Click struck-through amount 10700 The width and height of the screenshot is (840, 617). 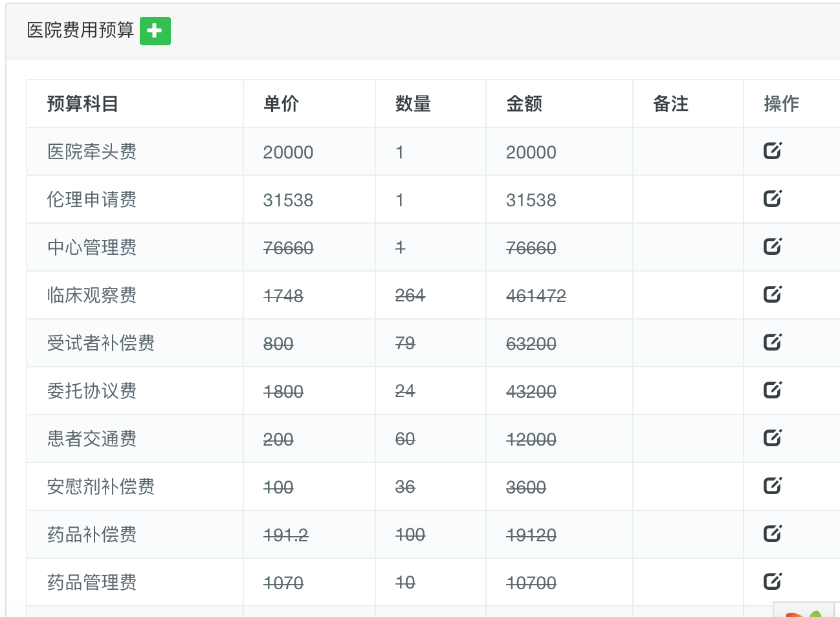pos(531,583)
